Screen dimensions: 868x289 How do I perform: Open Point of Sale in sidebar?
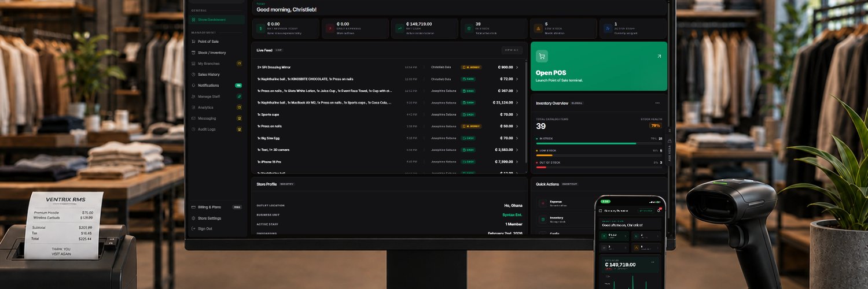click(216, 42)
